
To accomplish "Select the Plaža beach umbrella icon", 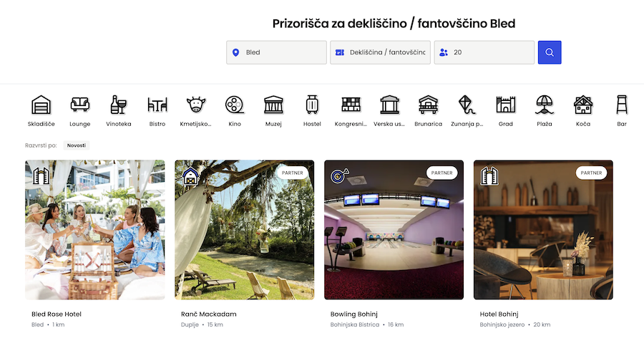I will click(545, 105).
